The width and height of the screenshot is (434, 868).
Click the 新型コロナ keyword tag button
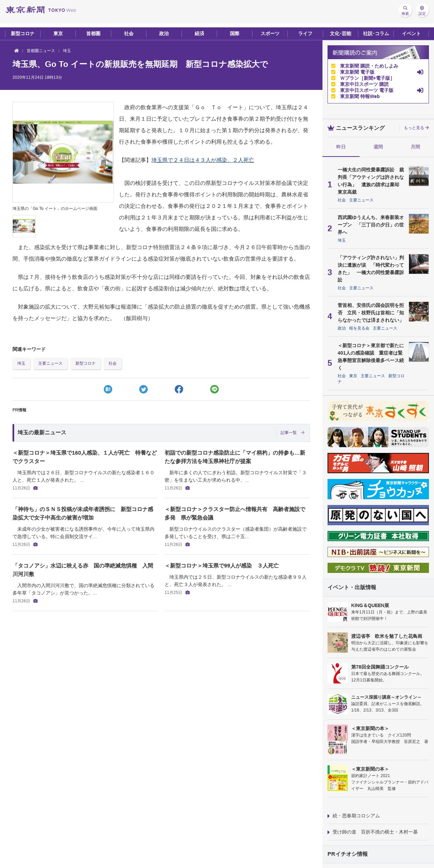point(86,363)
